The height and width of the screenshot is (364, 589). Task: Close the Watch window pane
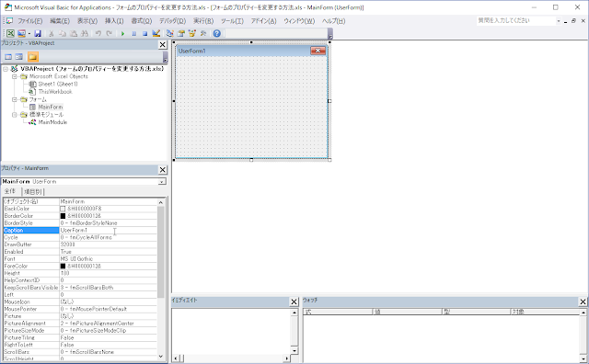pyautogui.click(x=583, y=301)
